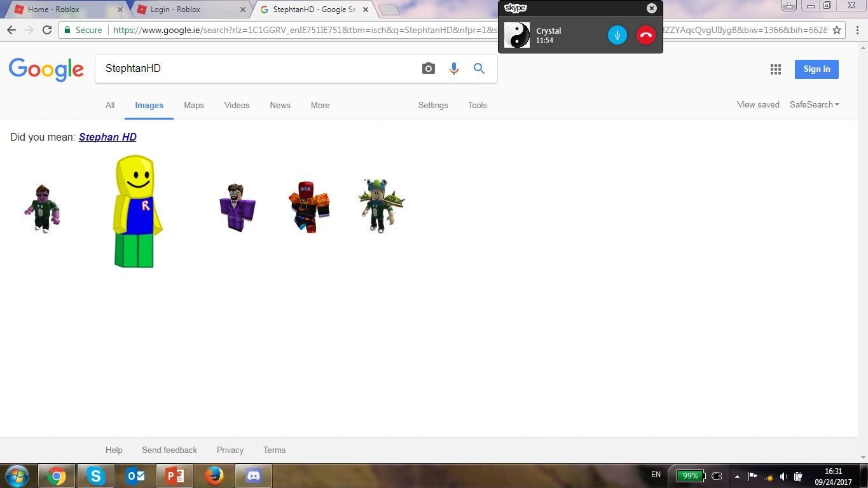The width and height of the screenshot is (868, 488).
Task: Mute the microphone in the Skype call
Action: [x=617, y=36]
